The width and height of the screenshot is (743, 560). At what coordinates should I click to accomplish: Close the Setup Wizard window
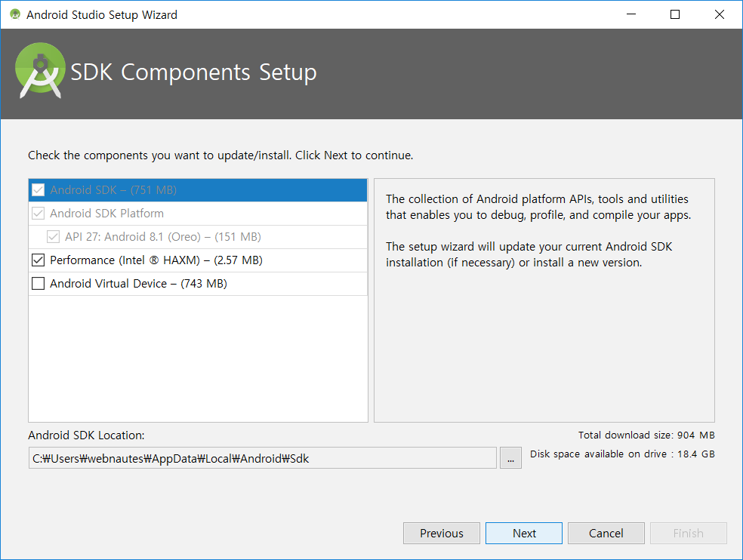720,14
